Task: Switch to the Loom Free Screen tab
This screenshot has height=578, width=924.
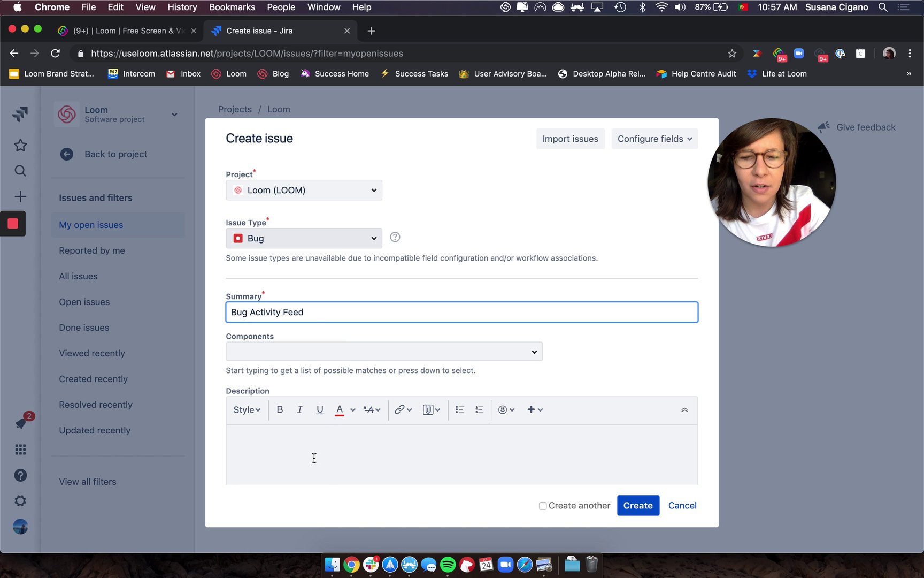Action: [127, 31]
